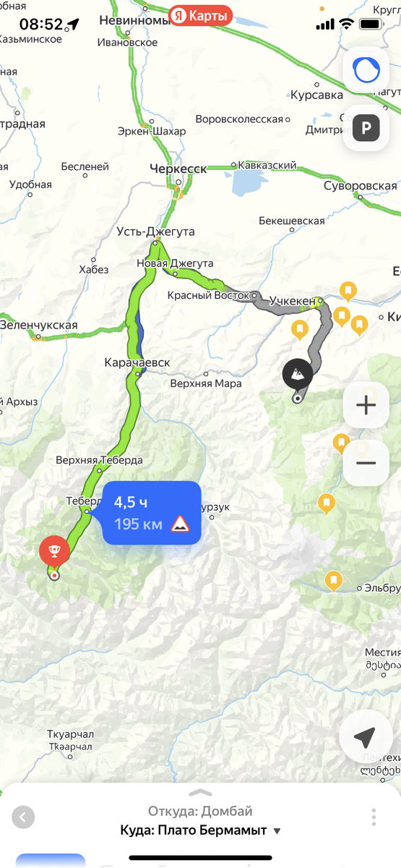Open the yellow bookmark near Эльбрус
Viewport: 401px width, 868px height.
coord(332,580)
